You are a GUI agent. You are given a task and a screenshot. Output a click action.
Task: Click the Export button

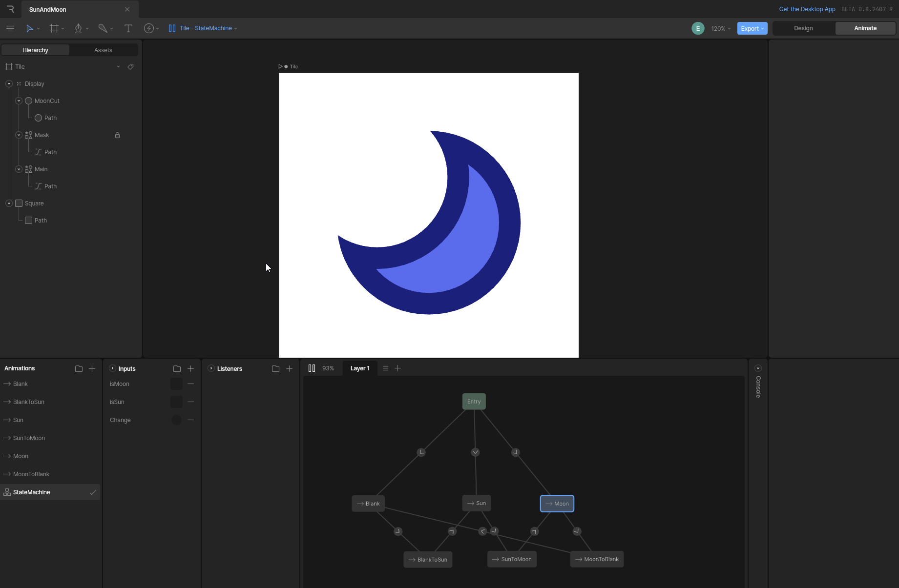pyautogui.click(x=752, y=28)
